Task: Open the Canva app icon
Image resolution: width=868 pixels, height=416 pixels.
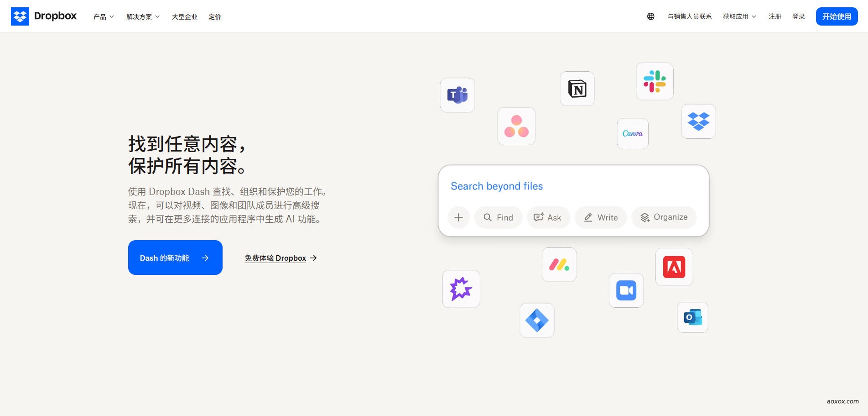Action: coord(632,133)
